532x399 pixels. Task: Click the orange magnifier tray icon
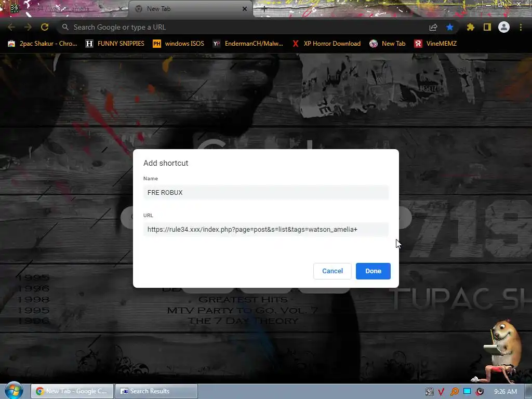454,392
